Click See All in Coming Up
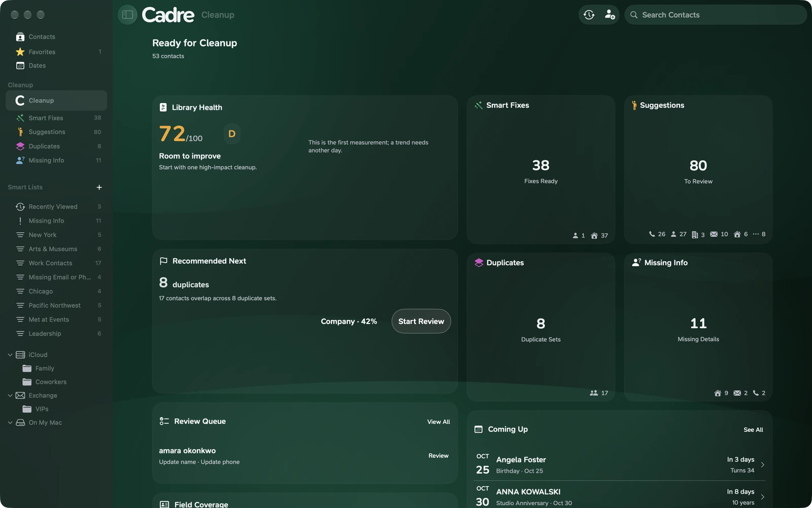812x508 pixels. (753, 430)
